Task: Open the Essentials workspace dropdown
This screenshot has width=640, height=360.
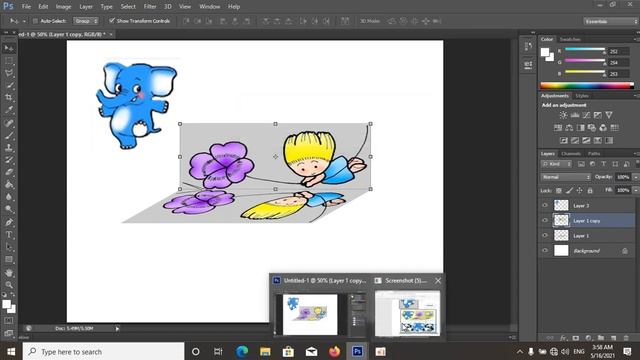Action: click(x=610, y=21)
